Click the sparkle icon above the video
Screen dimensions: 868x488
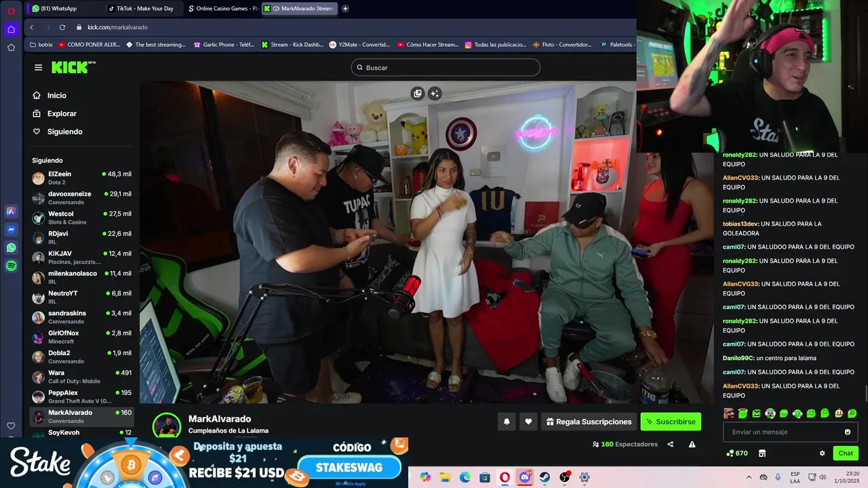[x=435, y=94]
